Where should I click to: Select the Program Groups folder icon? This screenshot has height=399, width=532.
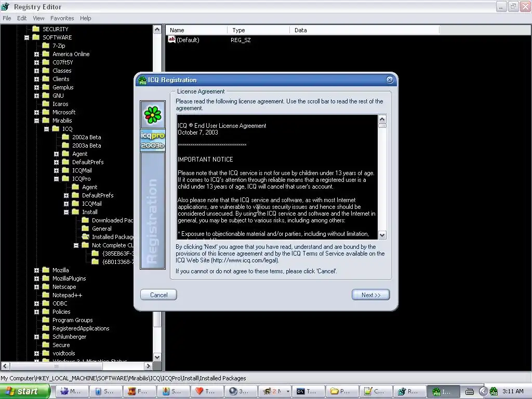click(x=46, y=320)
